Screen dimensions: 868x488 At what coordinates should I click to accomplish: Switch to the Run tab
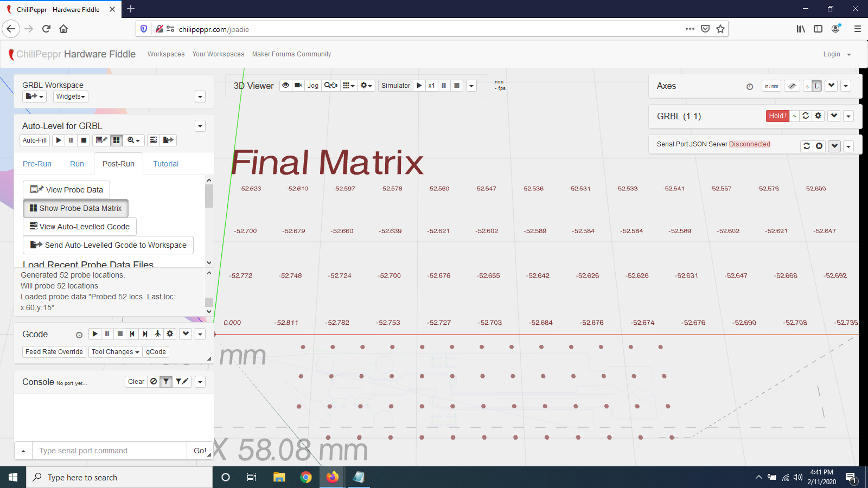[x=77, y=164]
